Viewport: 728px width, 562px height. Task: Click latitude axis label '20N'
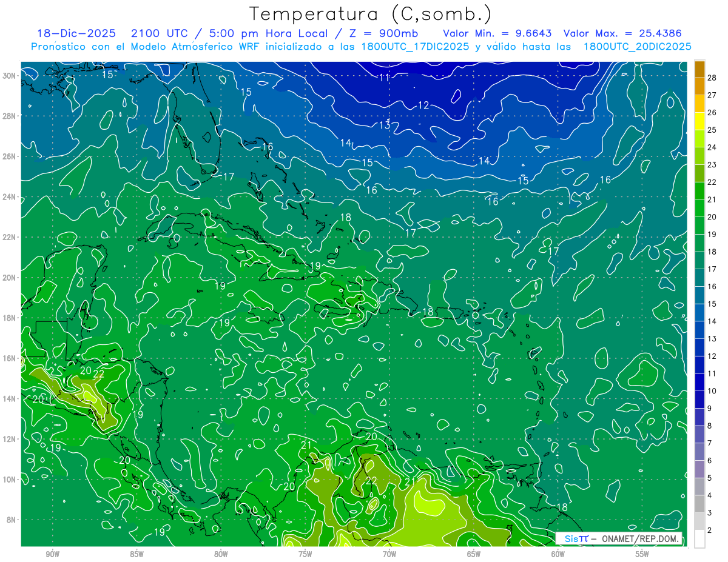pyautogui.click(x=9, y=278)
